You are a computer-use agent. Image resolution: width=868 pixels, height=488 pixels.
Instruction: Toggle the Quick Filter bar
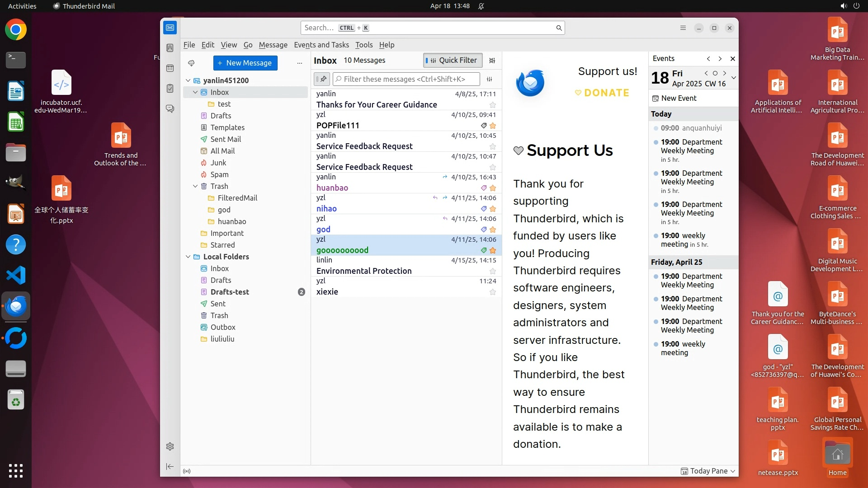pos(453,60)
